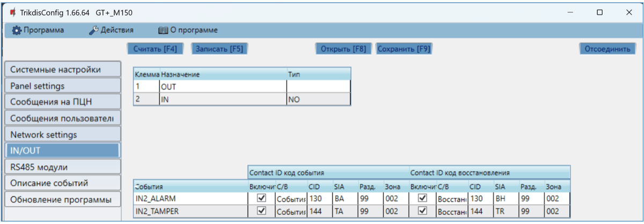Toggle restore enable checkbox for IN2_ALARM
Viewport: 644px width, 224px height.
pos(423,198)
